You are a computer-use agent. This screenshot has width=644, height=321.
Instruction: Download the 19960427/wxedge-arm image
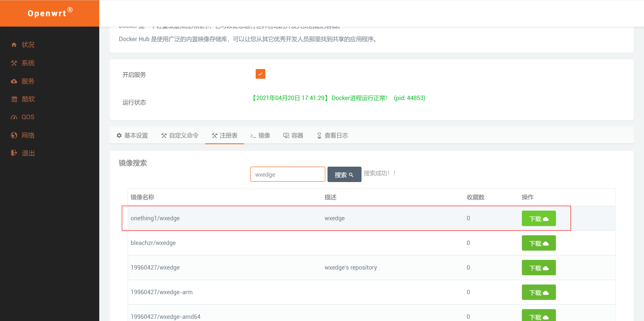coord(539,292)
